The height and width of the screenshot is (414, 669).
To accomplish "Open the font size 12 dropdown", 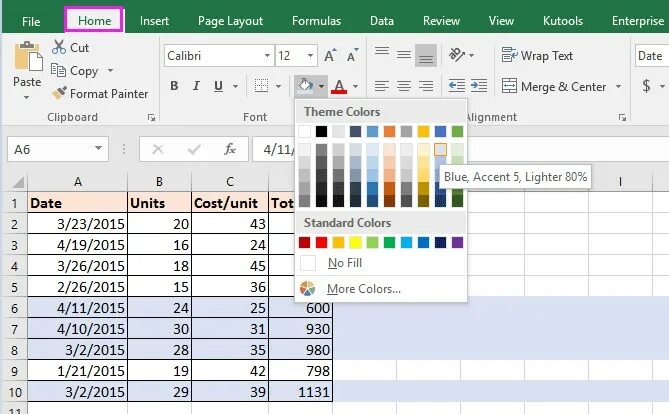I will coord(311,56).
